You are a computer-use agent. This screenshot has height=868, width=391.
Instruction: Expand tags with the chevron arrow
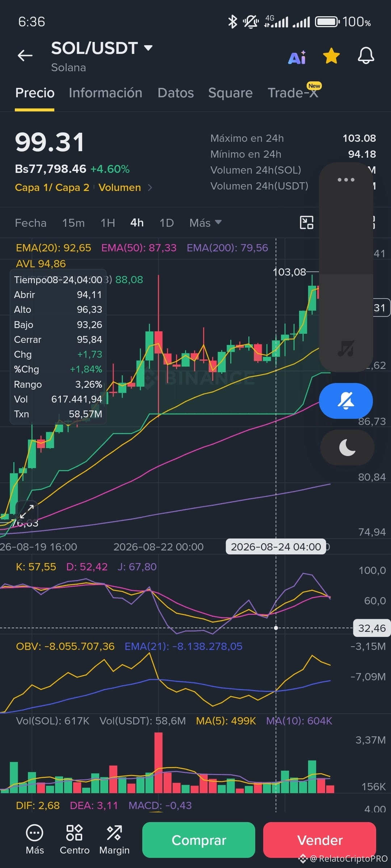pyautogui.click(x=150, y=187)
